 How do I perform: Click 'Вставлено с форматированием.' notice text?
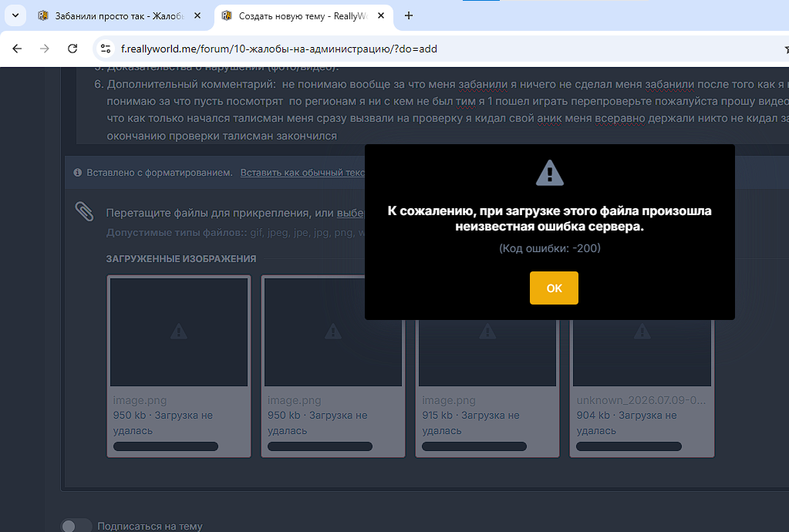(x=160, y=173)
